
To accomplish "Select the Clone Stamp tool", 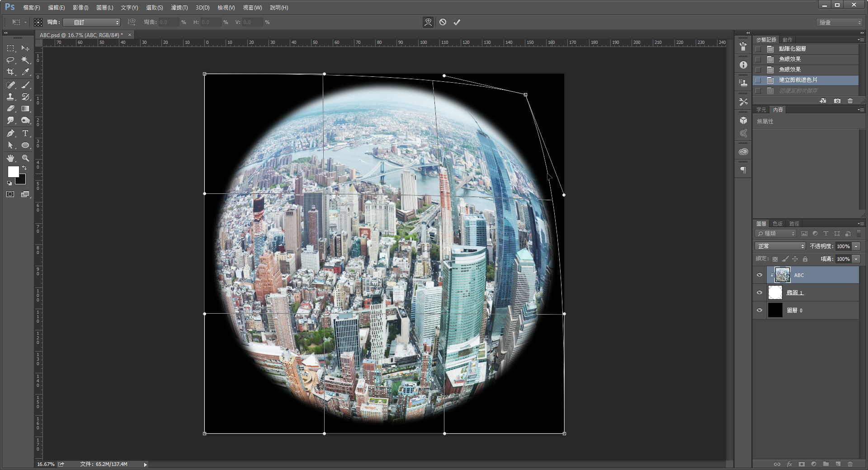I will pos(10,97).
